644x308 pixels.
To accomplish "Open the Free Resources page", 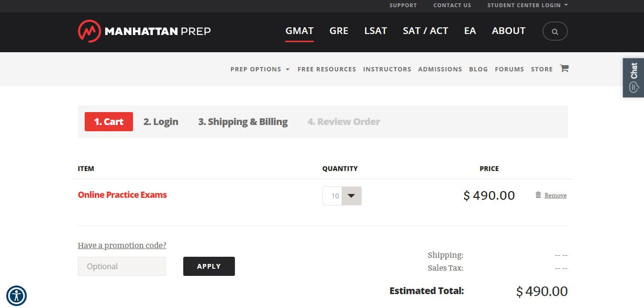I will pos(327,69).
